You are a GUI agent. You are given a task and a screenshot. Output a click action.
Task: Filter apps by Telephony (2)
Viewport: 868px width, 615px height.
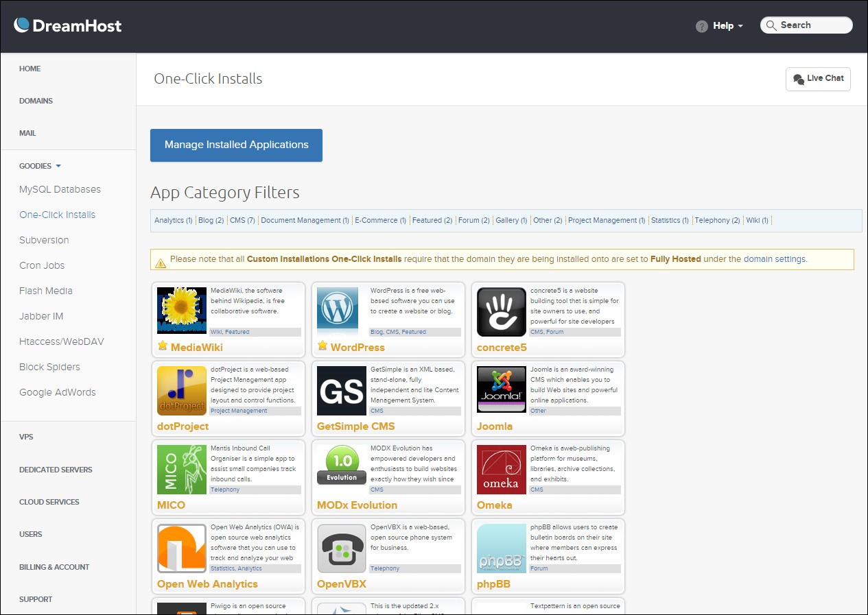pos(717,220)
